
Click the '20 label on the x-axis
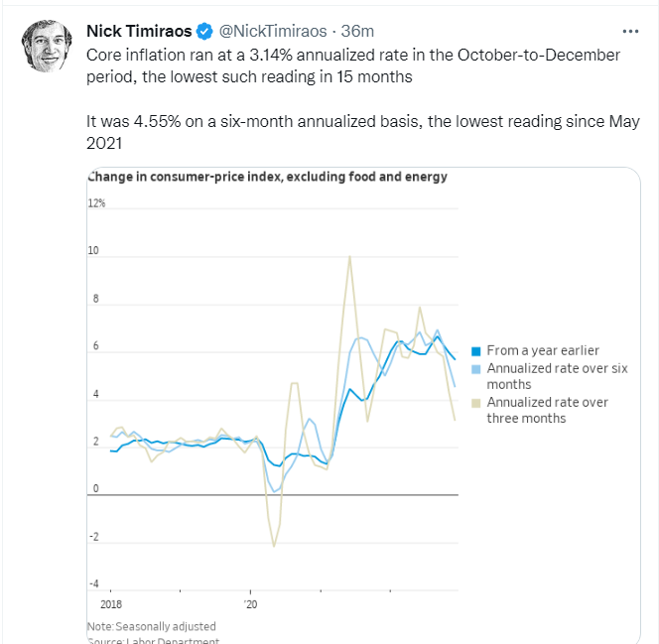click(x=251, y=603)
